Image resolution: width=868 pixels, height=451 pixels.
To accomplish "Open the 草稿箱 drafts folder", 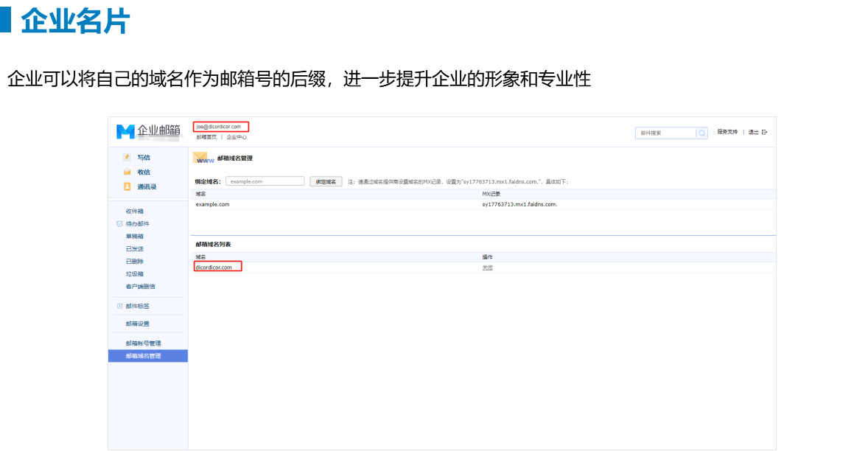I will [134, 237].
